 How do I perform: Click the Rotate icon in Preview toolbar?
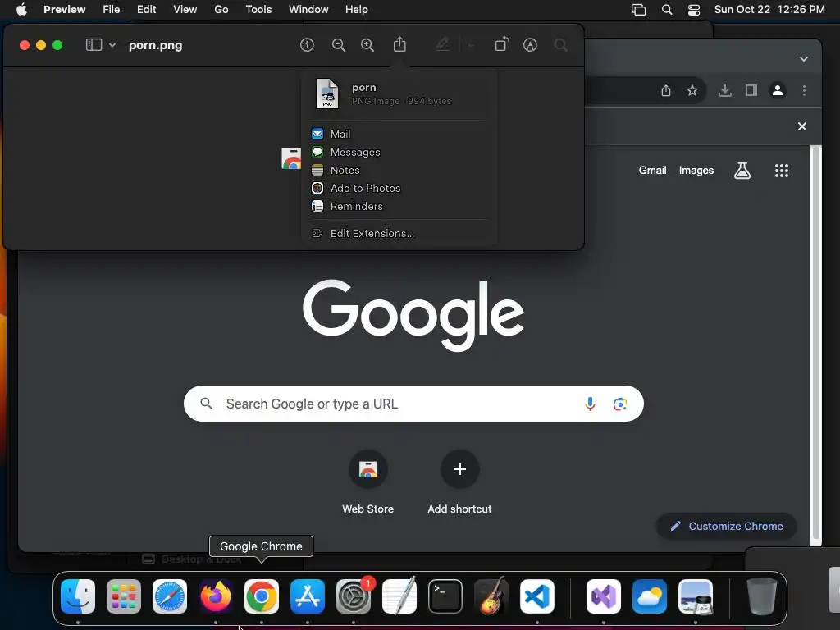pos(501,44)
